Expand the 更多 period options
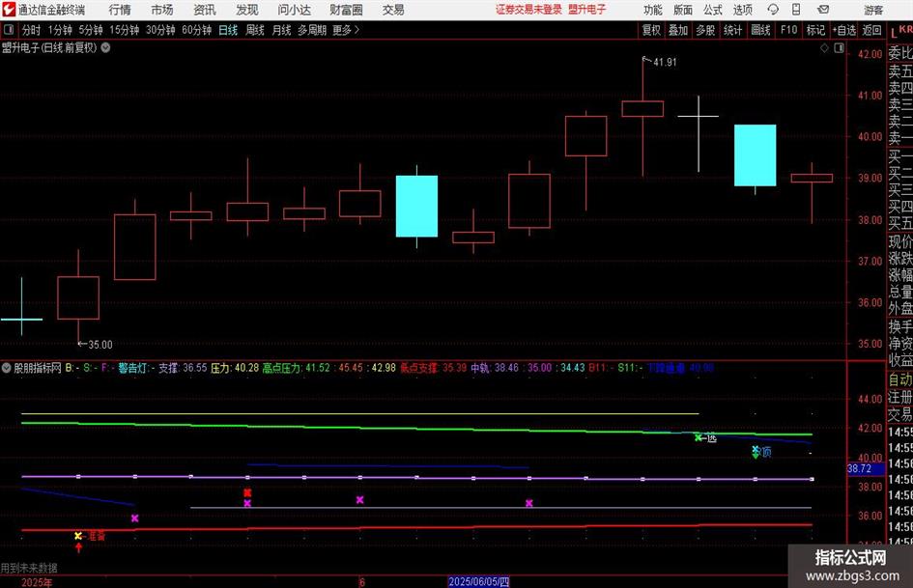This screenshot has width=913, height=588. [346, 30]
